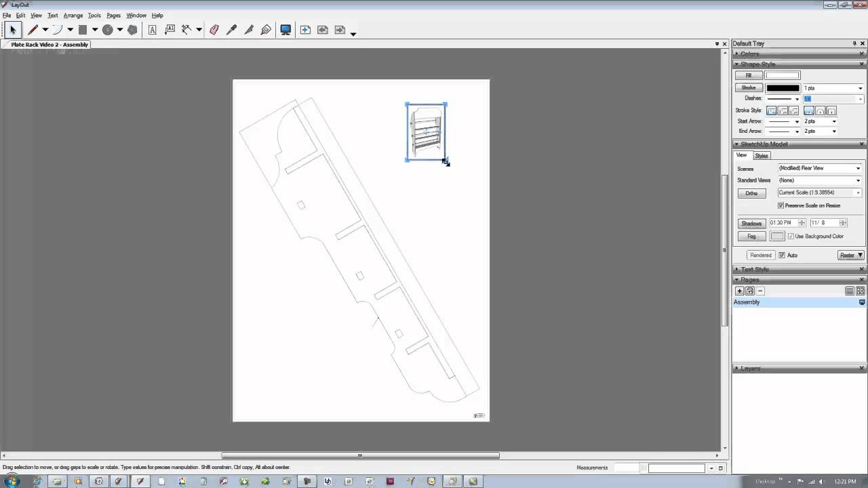Switch to the Styles tab
Image resolution: width=868 pixels, height=488 pixels.
[x=762, y=156]
